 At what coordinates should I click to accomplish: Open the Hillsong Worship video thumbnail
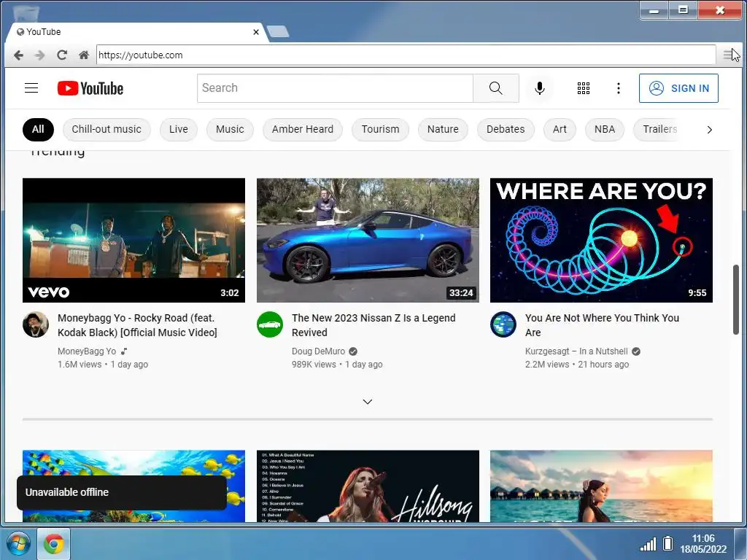coord(368,486)
